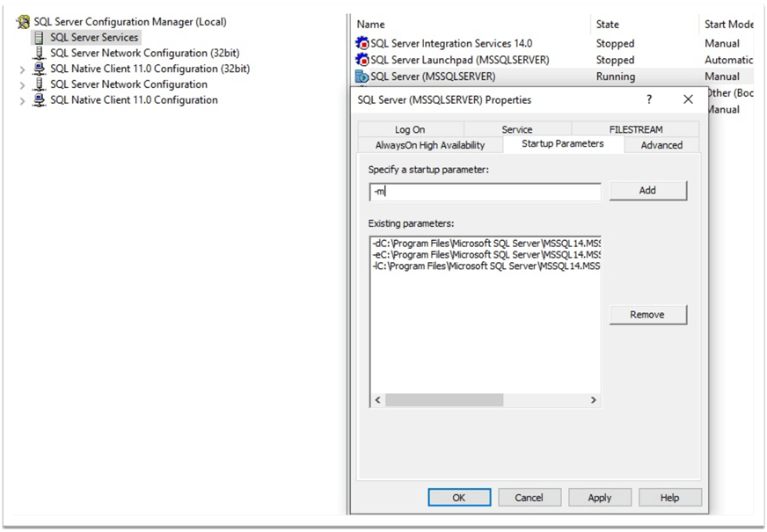Switch to the Advanced tab
Screen dimensions: 767x532
tap(661, 145)
